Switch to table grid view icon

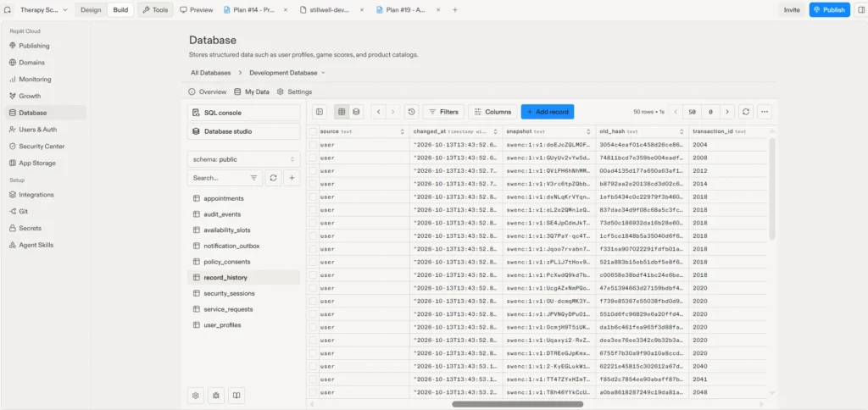point(342,112)
